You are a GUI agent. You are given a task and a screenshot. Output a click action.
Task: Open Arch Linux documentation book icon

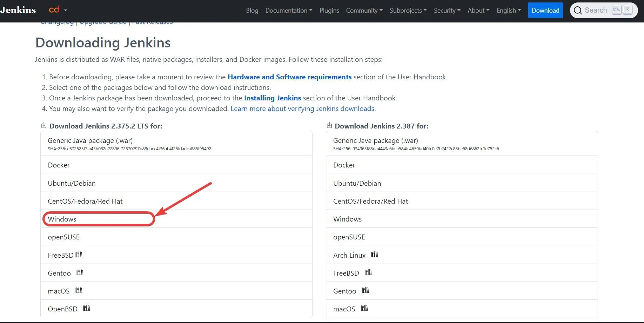[374, 255]
